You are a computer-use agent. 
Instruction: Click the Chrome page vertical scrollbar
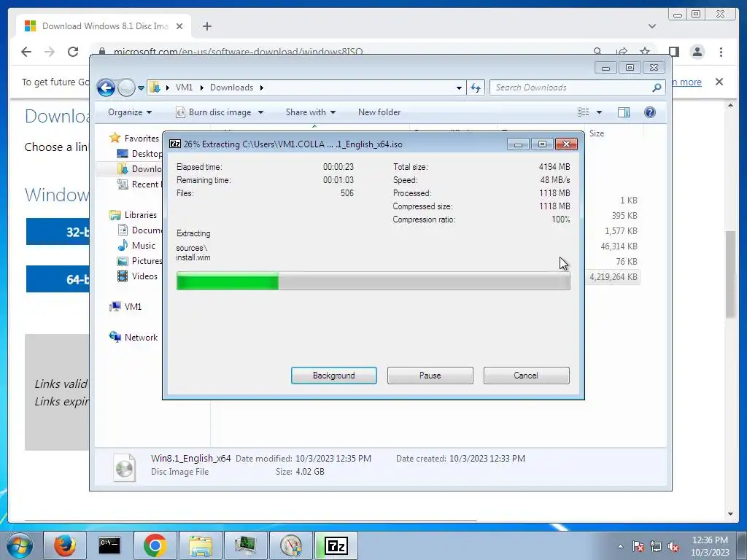tap(731, 274)
